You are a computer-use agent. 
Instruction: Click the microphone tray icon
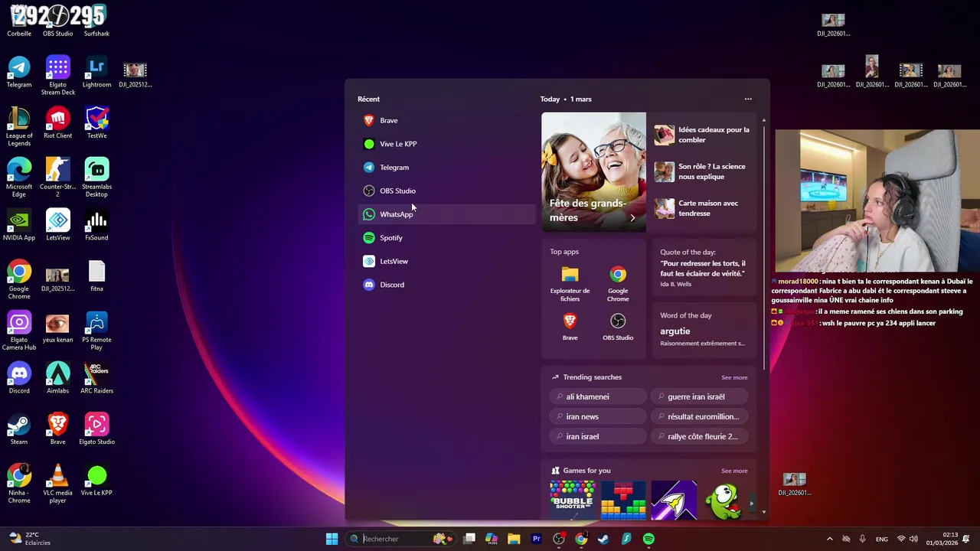863,539
